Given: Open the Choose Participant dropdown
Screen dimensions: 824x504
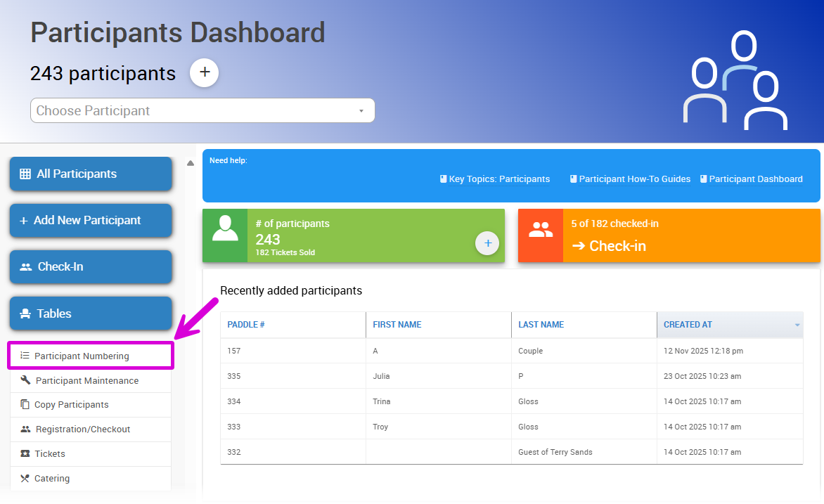Looking at the screenshot, I should click(202, 110).
